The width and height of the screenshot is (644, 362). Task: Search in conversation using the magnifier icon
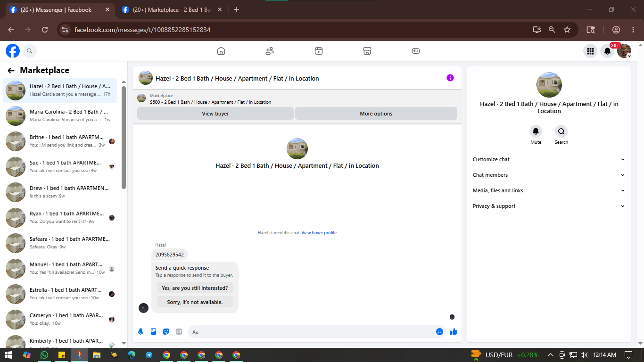[x=561, y=132]
